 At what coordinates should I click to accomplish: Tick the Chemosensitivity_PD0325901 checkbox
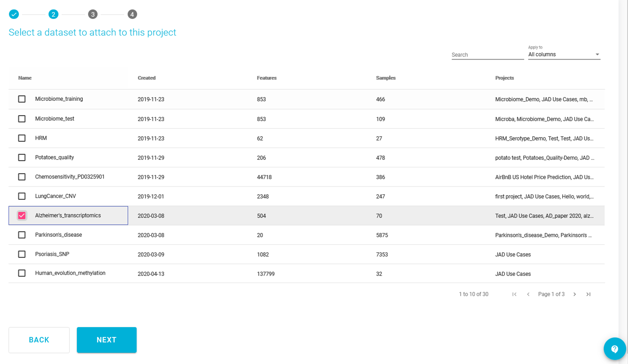click(x=22, y=177)
